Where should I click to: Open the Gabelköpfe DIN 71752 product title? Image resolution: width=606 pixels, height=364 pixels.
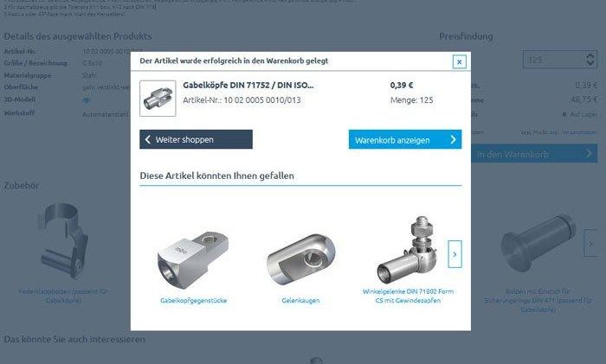pos(248,86)
